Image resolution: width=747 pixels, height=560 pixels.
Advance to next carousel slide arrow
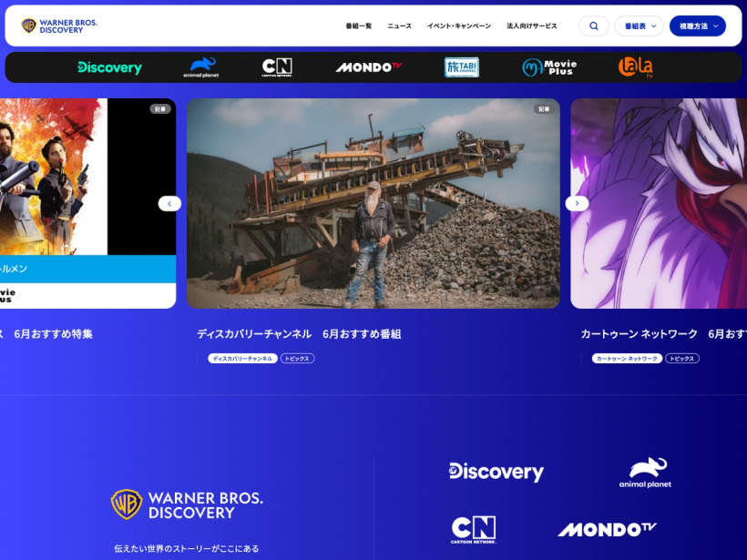pos(577,203)
